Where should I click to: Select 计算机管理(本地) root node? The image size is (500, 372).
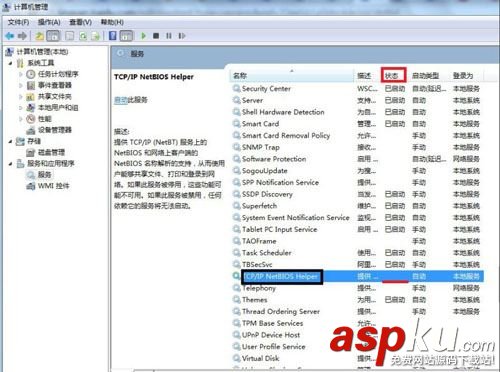point(42,52)
